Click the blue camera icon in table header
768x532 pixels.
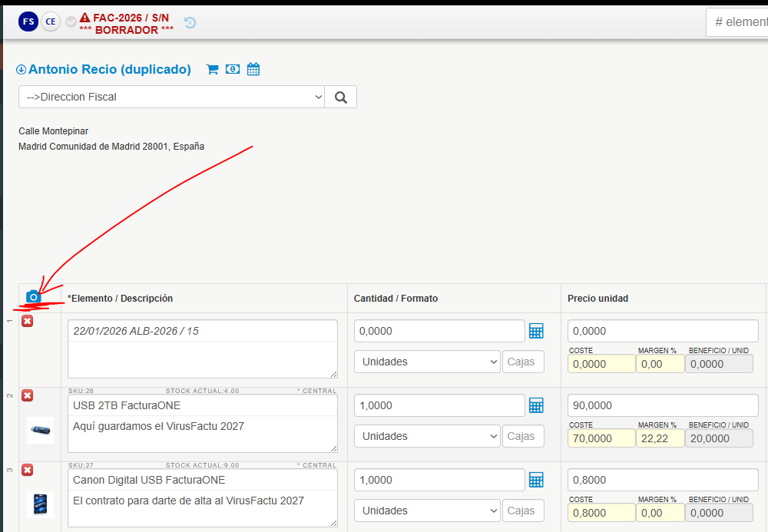coord(33,296)
